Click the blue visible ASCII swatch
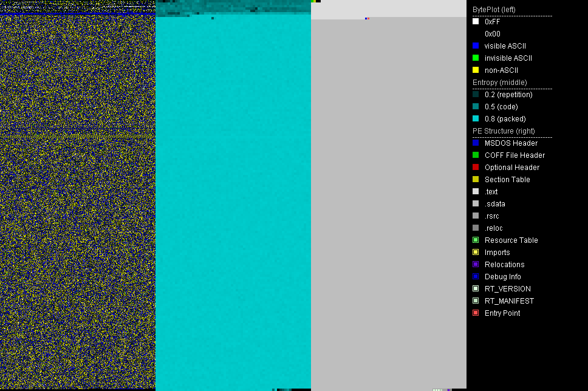 (x=476, y=46)
